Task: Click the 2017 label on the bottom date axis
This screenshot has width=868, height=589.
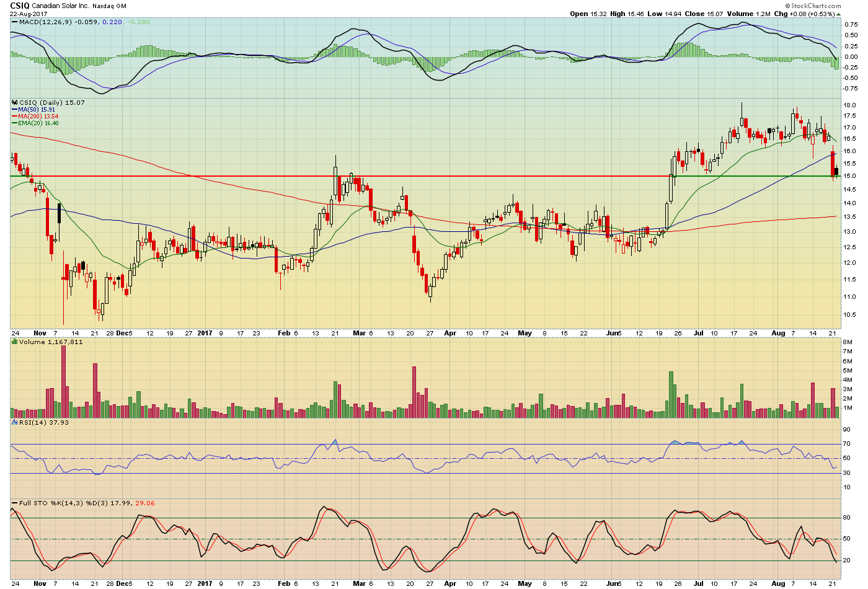Action: click(205, 583)
